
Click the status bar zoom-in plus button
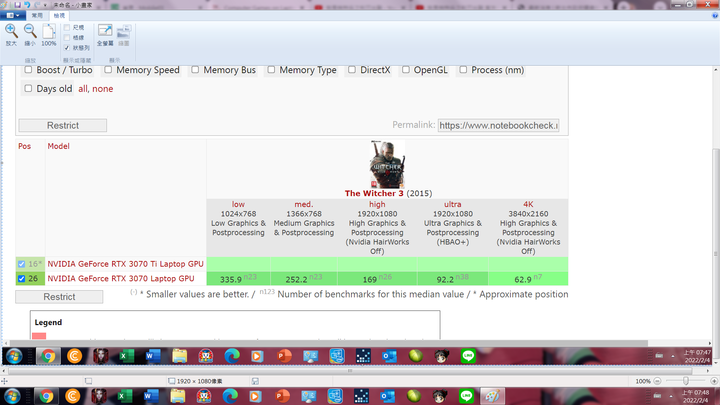click(x=714, y=381)
